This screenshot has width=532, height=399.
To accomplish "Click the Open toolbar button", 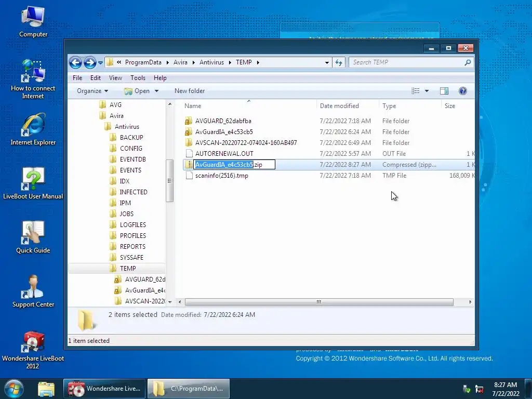I will point(137,91).
